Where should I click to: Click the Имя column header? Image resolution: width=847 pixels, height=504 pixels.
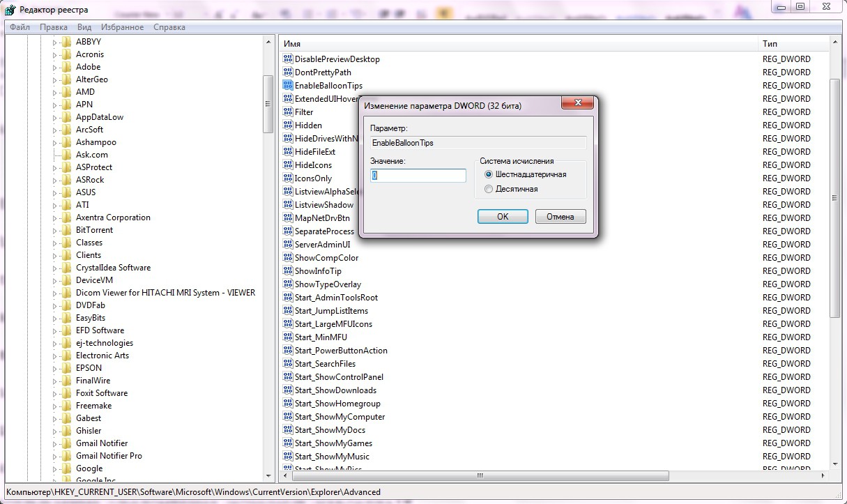point(516,44)
